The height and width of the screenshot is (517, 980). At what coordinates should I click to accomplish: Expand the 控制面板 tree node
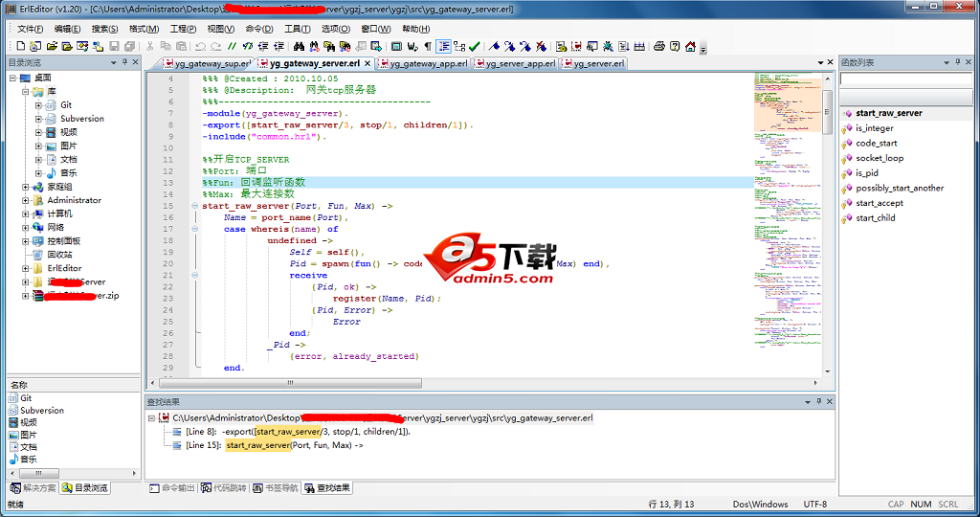[26, 241]
